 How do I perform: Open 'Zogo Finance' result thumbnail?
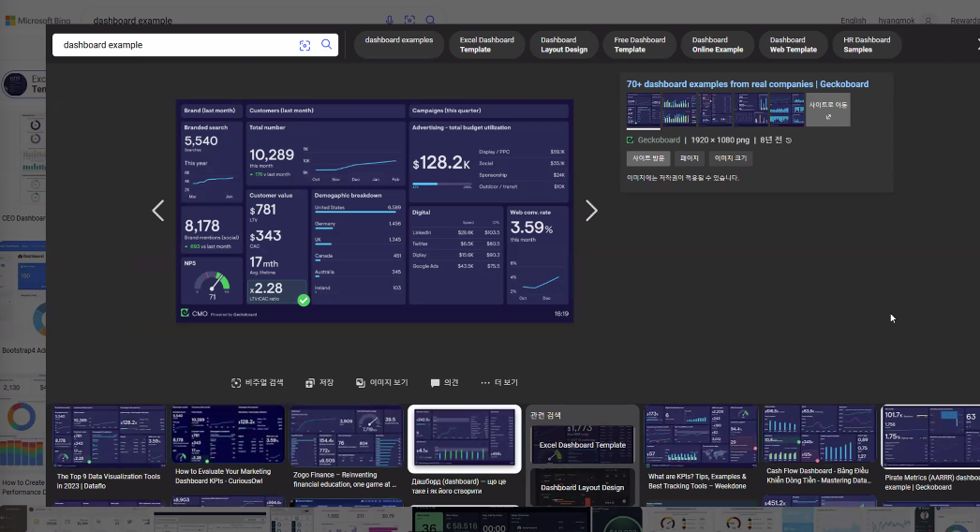346,436
